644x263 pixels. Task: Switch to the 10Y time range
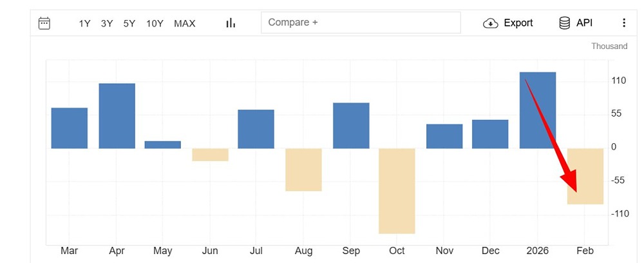tap(155, 24)
